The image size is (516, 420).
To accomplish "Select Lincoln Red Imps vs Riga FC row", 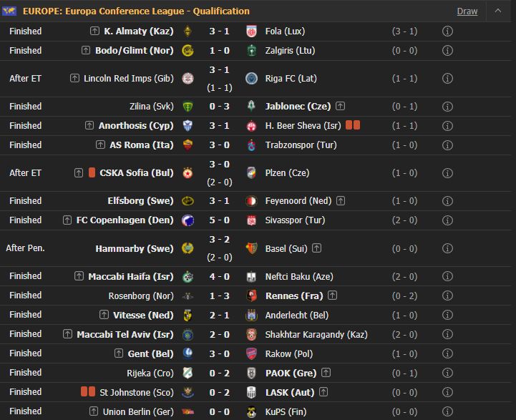I will pos(258,79).
